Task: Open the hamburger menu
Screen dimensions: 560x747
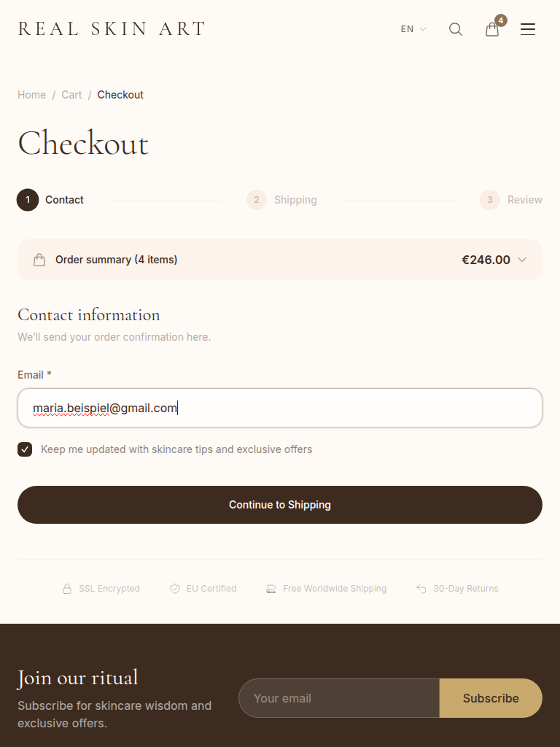Action: 528,29
